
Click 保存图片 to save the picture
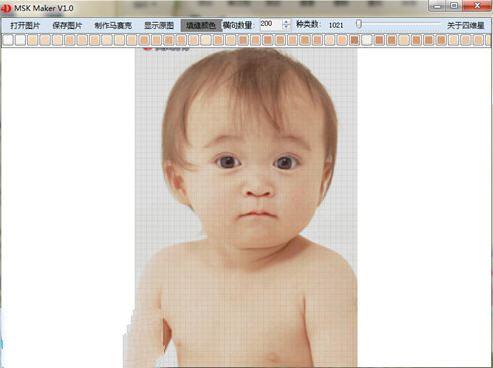coord(67,25)
